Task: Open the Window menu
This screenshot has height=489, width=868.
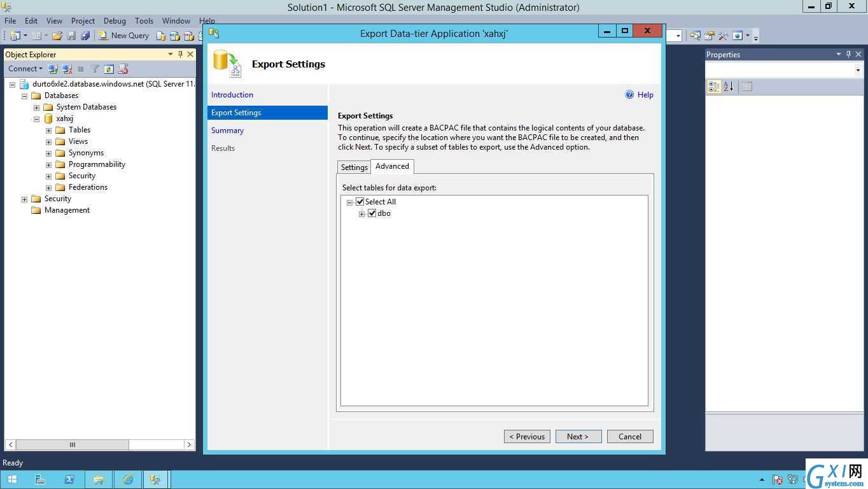Action: tap(176, 21)
